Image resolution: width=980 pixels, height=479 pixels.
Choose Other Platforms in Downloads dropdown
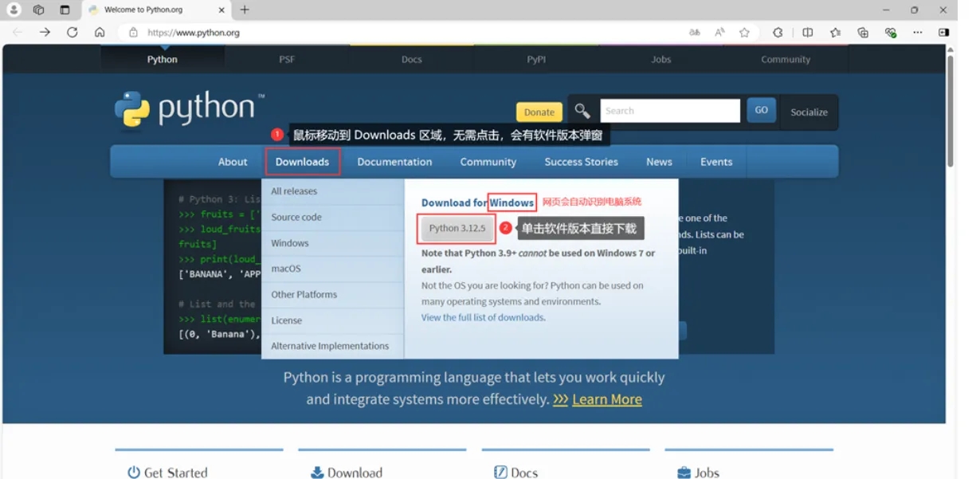pyautogui.click(x=333, y=294)
